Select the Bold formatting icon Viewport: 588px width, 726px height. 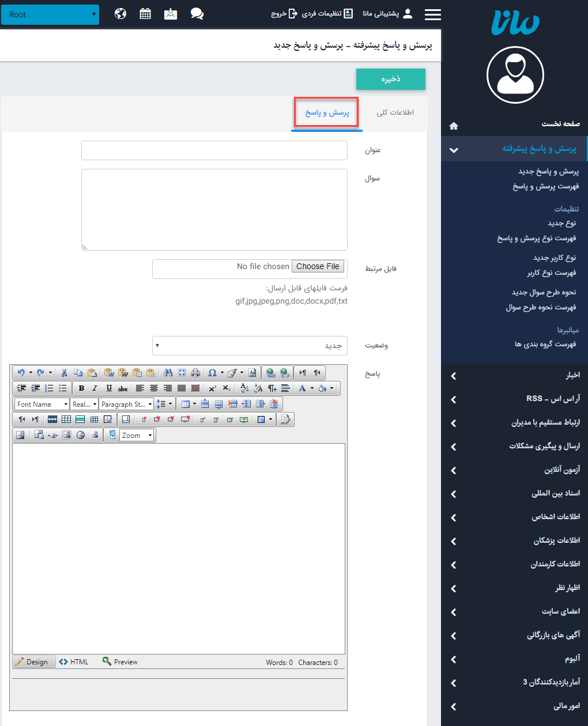tap(81, 388)
